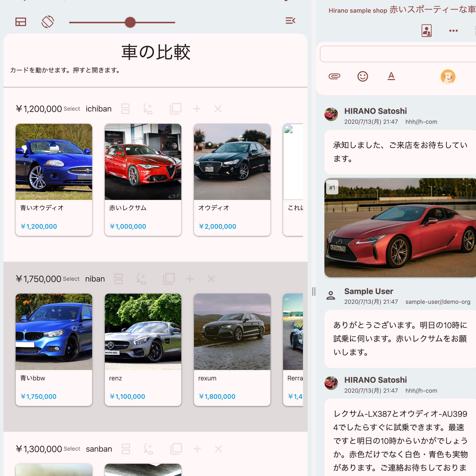Click the ¥1,200,000 total of ichiban row
Image resolution: width=476 pixels, height=476 pixels.
click(39, 109)
